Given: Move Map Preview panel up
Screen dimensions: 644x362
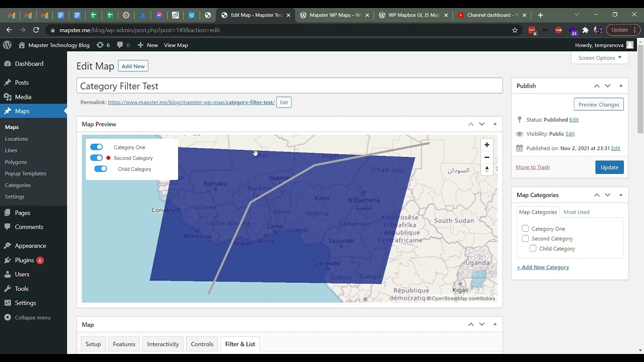Looking at the screenshot, I should pos(471,124).
